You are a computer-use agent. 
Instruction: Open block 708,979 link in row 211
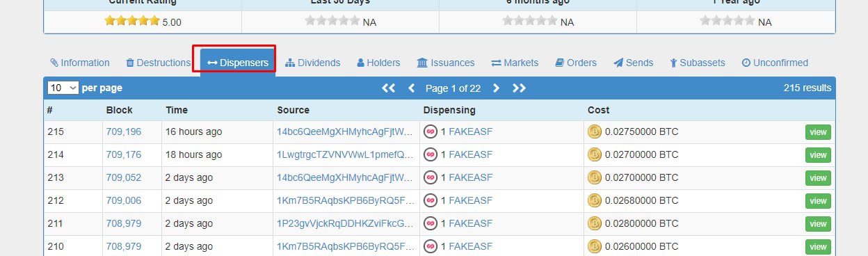(x=124, y=223)
